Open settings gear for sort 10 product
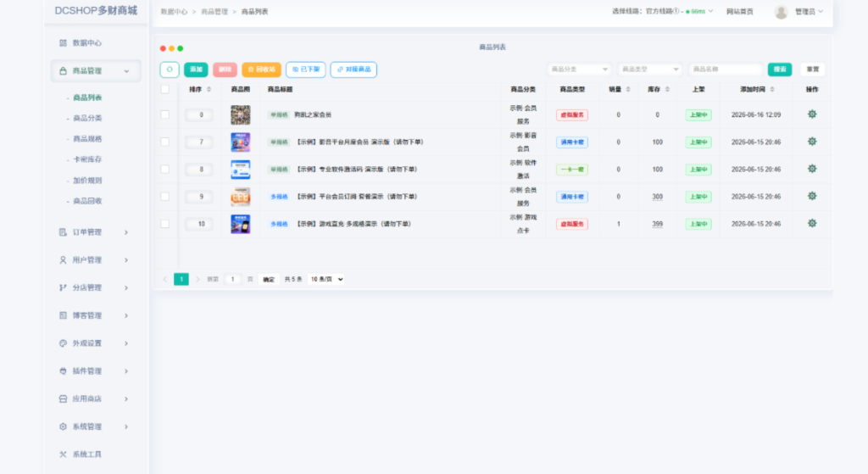 [x=812, y=223]
